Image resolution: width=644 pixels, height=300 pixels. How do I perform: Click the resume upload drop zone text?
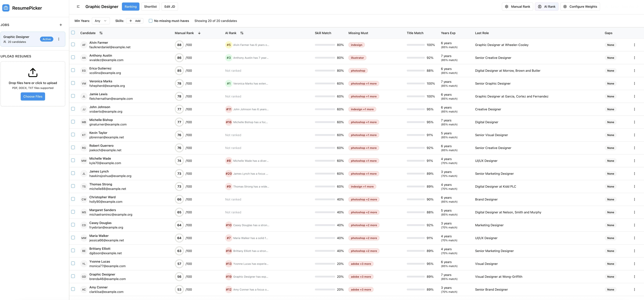(x=33, y=83)
